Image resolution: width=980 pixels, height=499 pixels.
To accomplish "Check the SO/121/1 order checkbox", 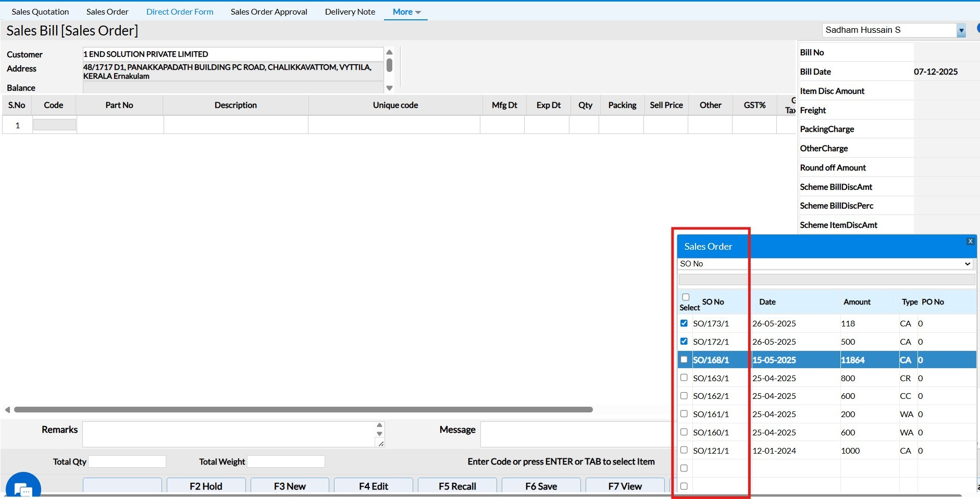I will pyautogui.click(x=684, y=450).
